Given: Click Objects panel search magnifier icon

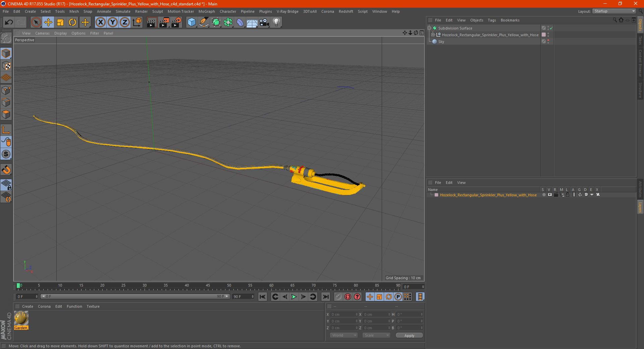Looking at the screenshot, I should pos(615,20).
